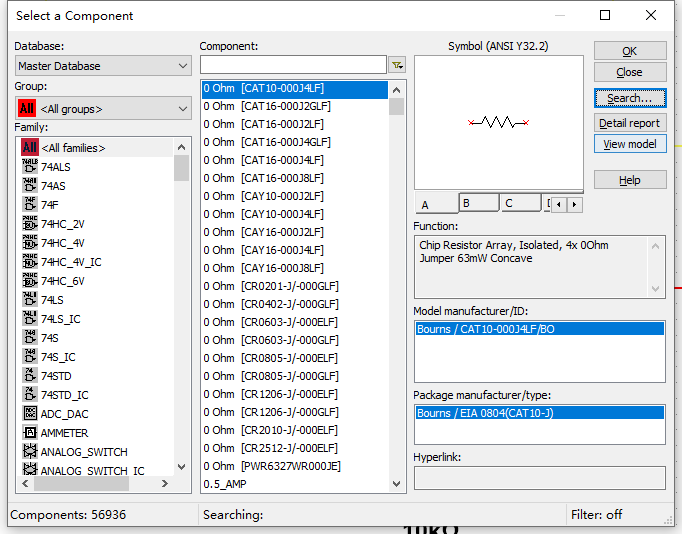Click the View model button
This screenshot has height=534, width=682.
point(629,144)
